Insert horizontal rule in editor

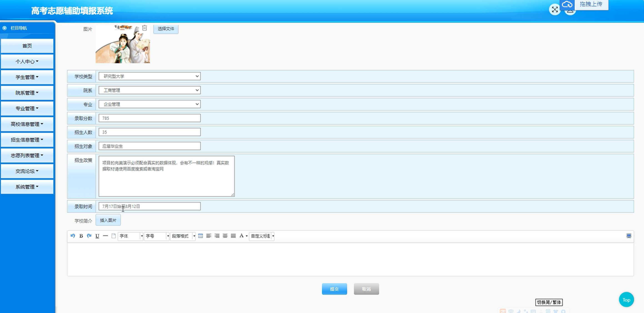click(x=105, y=236)
